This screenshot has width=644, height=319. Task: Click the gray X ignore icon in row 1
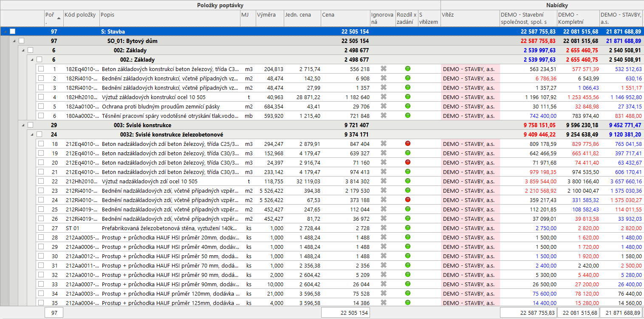pyautogui.click(x=383, y=69)
